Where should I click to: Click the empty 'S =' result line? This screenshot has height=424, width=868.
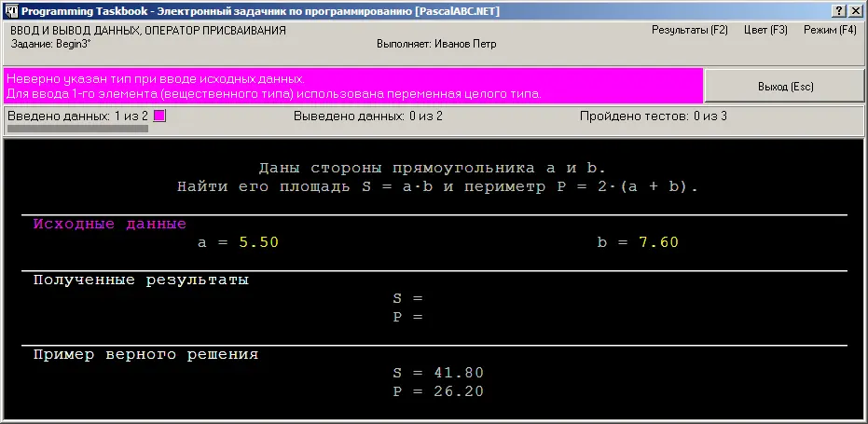408,298
